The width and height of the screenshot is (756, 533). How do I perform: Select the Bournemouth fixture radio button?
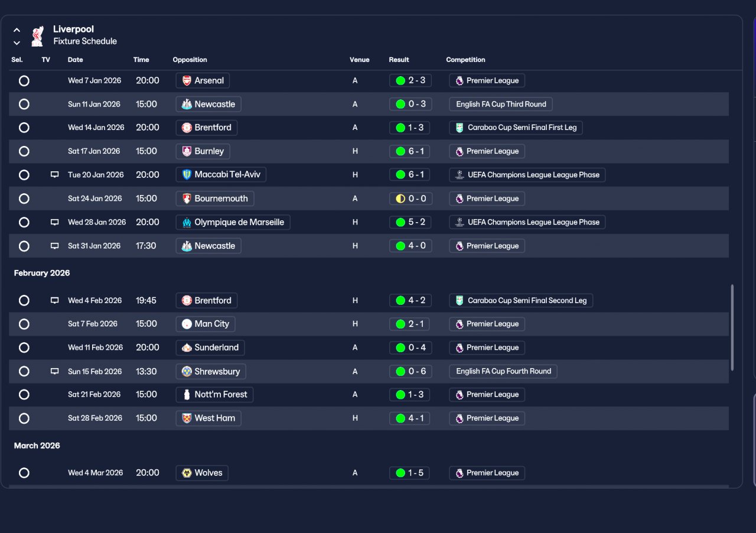24,199
